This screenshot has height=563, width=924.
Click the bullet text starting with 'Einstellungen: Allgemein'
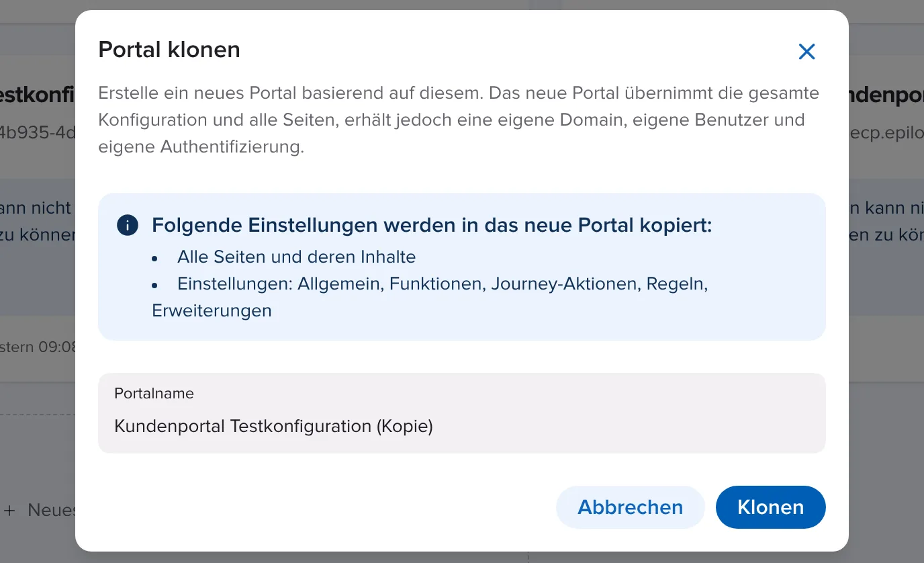coord(430,297)
